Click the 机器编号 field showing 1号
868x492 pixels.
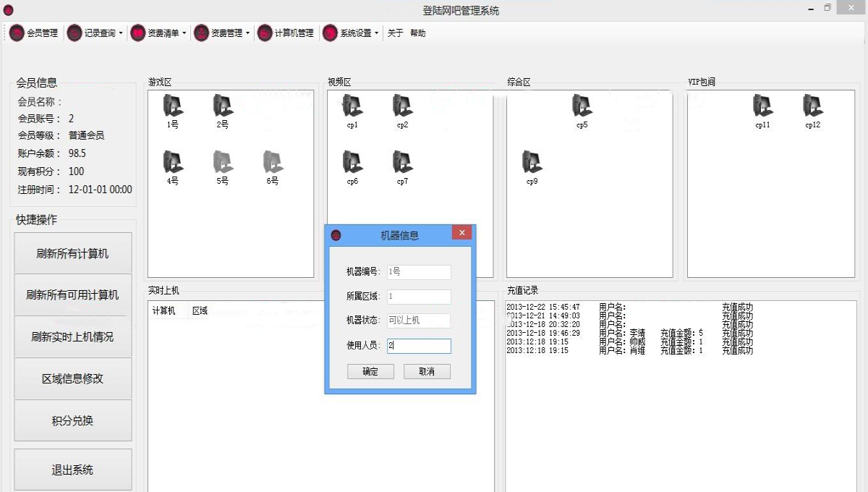(x=419, y=272)
